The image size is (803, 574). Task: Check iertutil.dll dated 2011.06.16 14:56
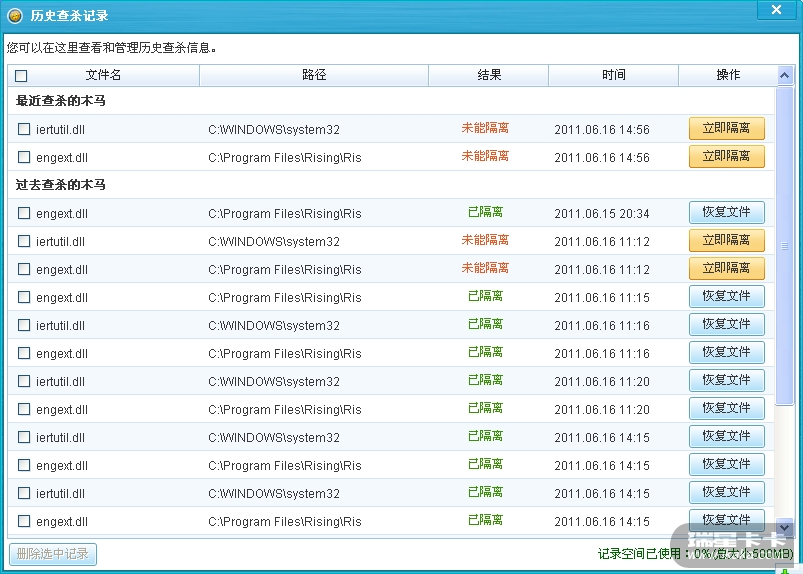click(24, 129)
